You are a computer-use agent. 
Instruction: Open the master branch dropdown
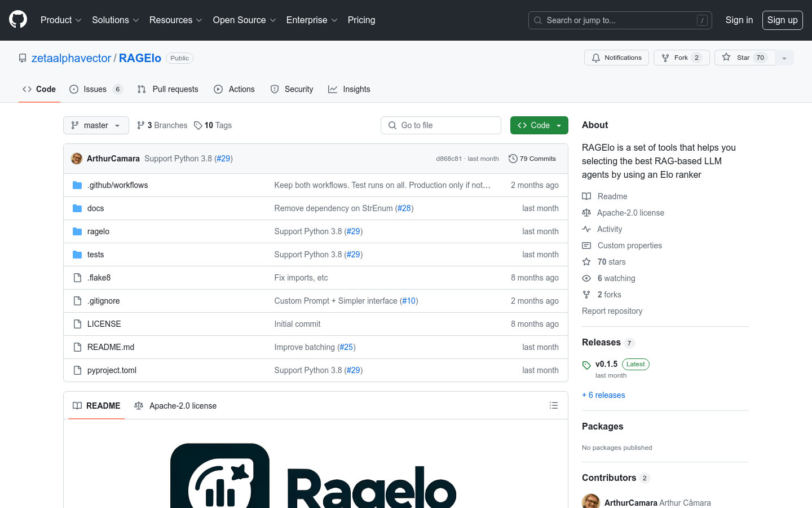coord(96,125)
